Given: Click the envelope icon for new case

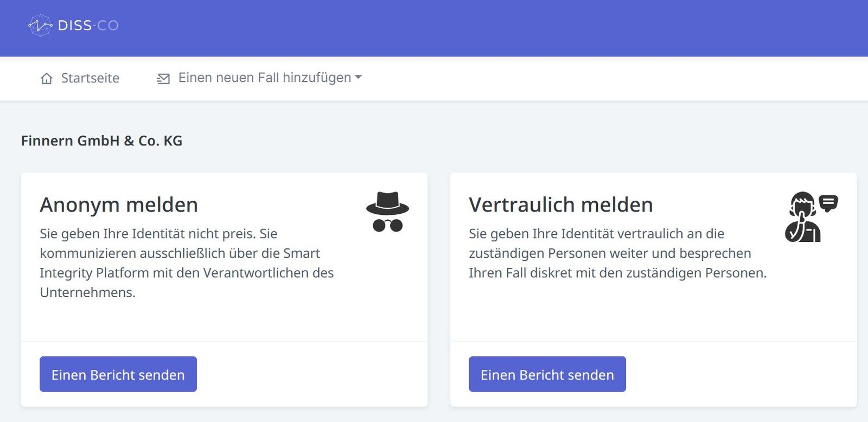Looking at the screenshot, I should click(x=163, y=79).
